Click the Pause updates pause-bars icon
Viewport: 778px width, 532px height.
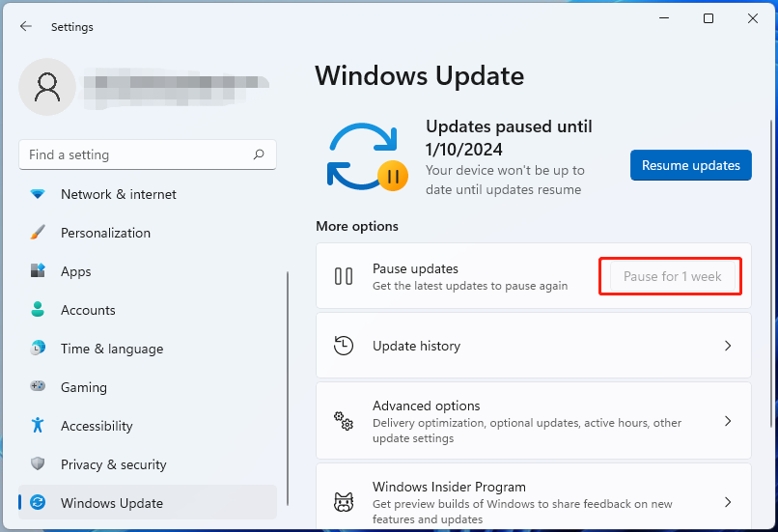pos(344,276)
